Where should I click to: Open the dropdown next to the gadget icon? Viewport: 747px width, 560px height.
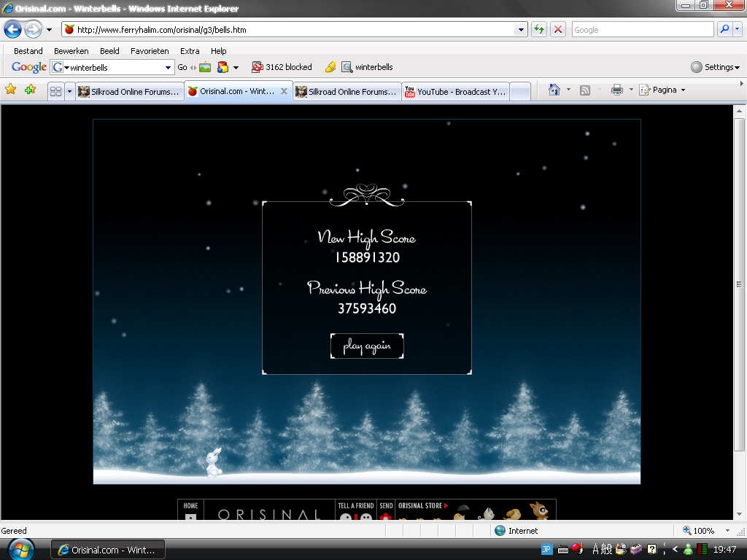(236, 68)
